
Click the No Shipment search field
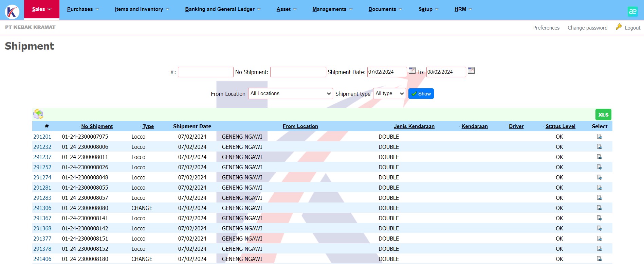(298, 72)
